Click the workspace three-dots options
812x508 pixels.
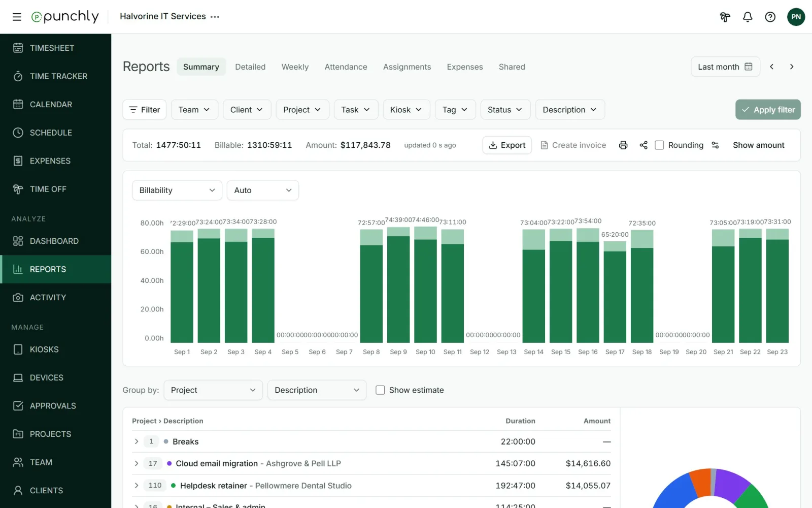coord(215,17)
